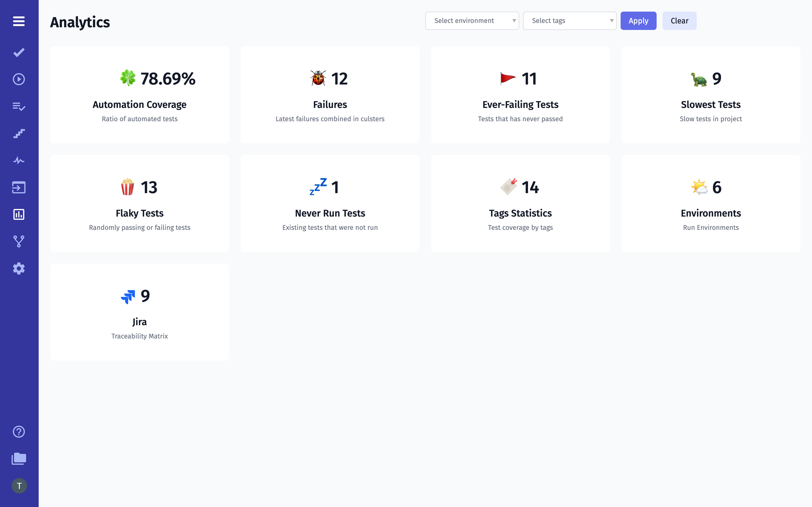Expand the Select tags dropdown
The width and height of the screenshot is (812, 507).
(x=569, y=21)
